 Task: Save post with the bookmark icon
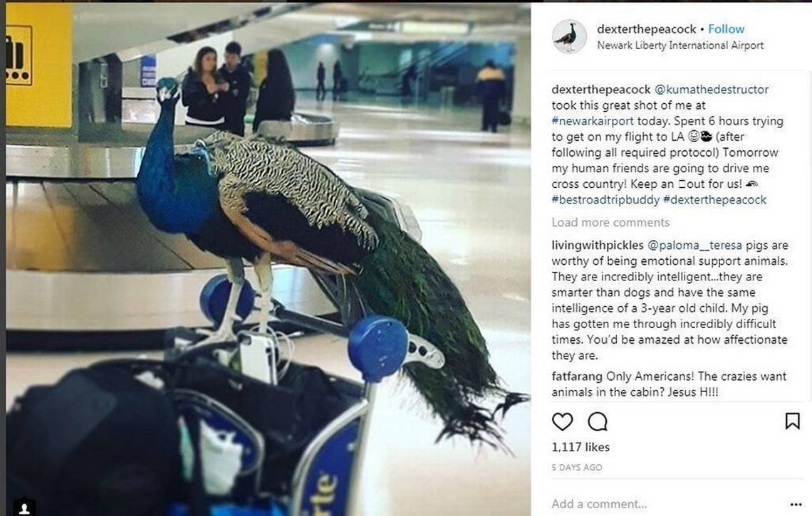[792, 421]
